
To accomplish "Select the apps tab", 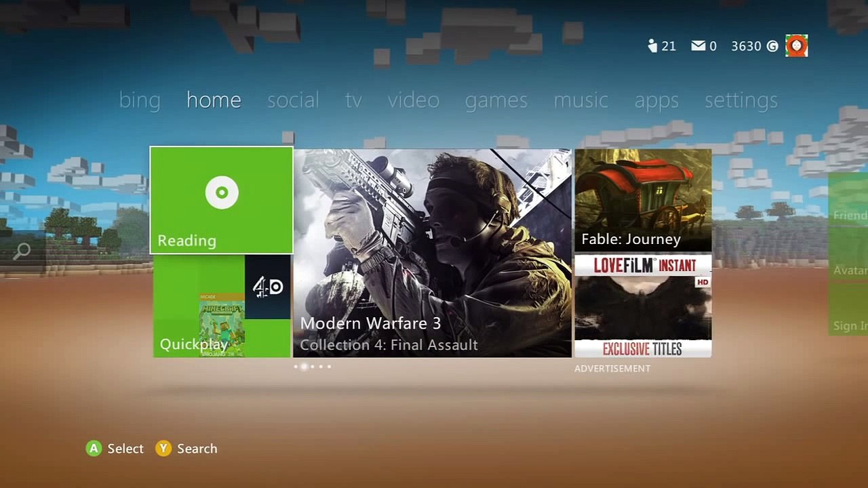I will pos(656,100).
